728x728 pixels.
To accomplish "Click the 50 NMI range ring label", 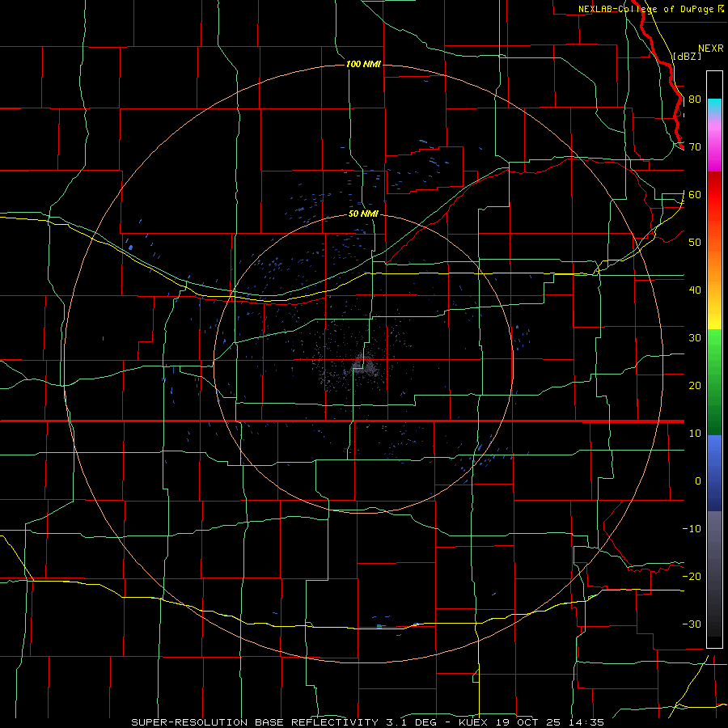I will 363,214.
